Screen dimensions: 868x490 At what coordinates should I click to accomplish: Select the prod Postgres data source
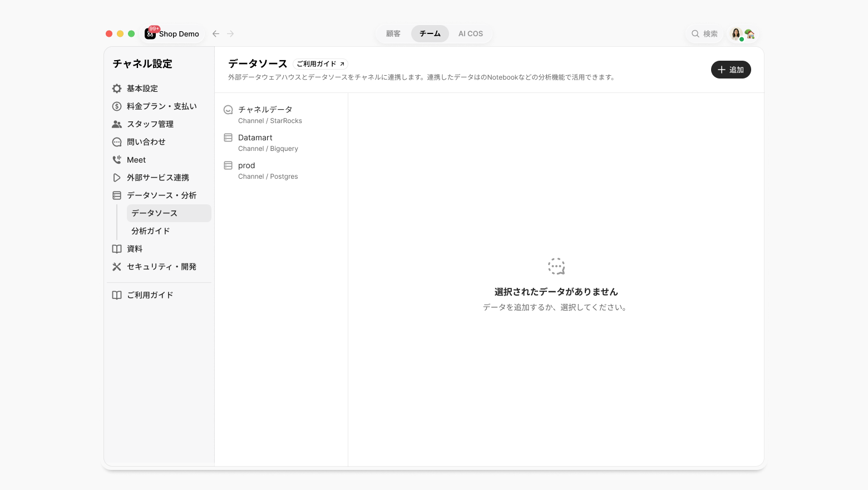[281, 170]
